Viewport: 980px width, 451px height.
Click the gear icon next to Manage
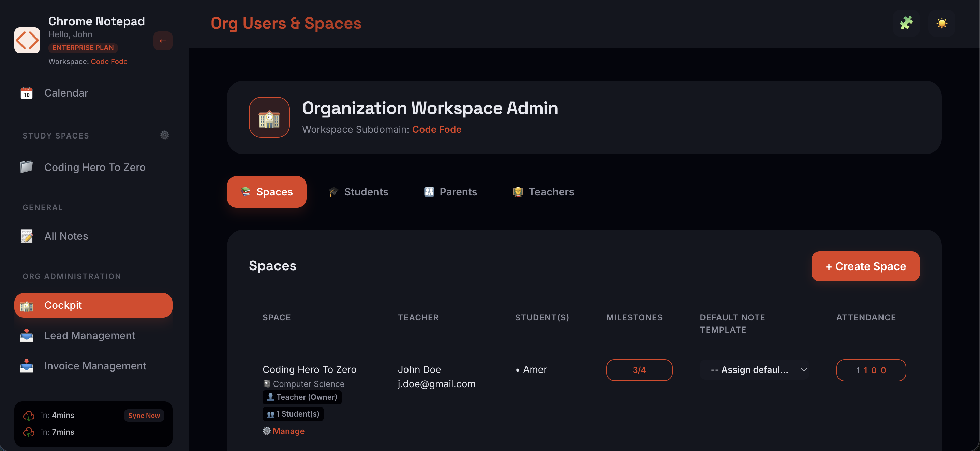pyautogui.click(x=267, y=431)
